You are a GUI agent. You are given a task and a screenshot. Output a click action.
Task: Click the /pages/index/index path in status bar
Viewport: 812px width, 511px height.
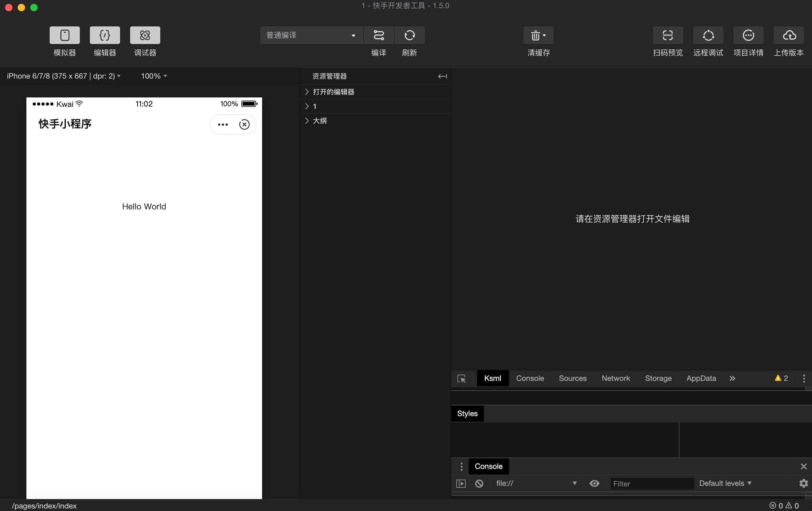[x=44, y=506]
